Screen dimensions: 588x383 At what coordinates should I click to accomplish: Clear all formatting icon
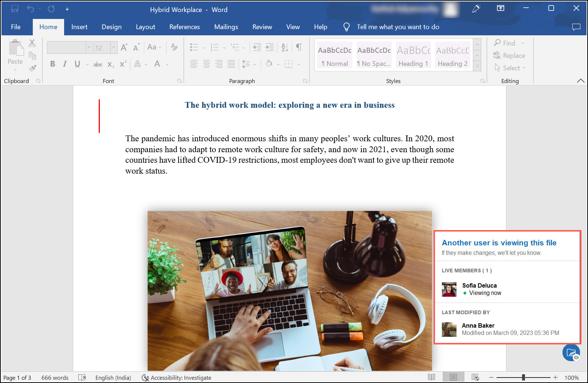(x=174, y=47)
